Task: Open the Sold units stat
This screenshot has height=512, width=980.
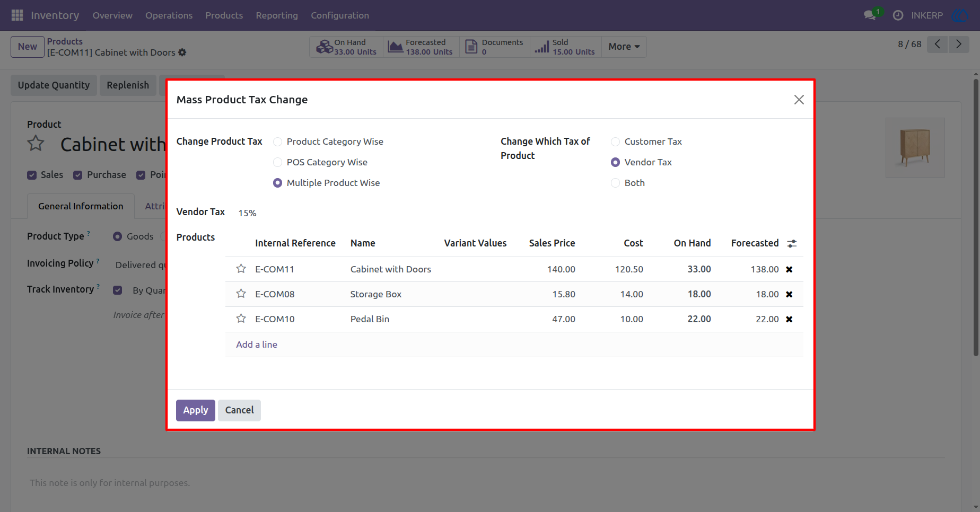Action: 565,47
